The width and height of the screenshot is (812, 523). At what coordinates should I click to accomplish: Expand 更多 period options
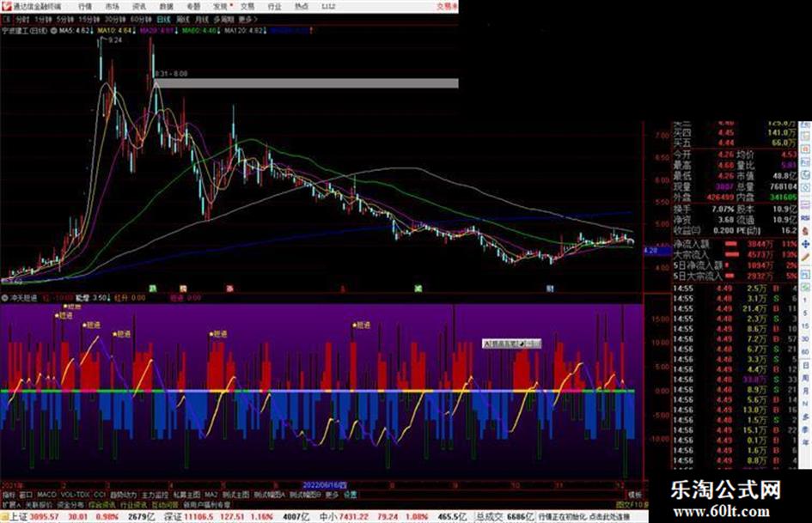[x=247, y=20]
